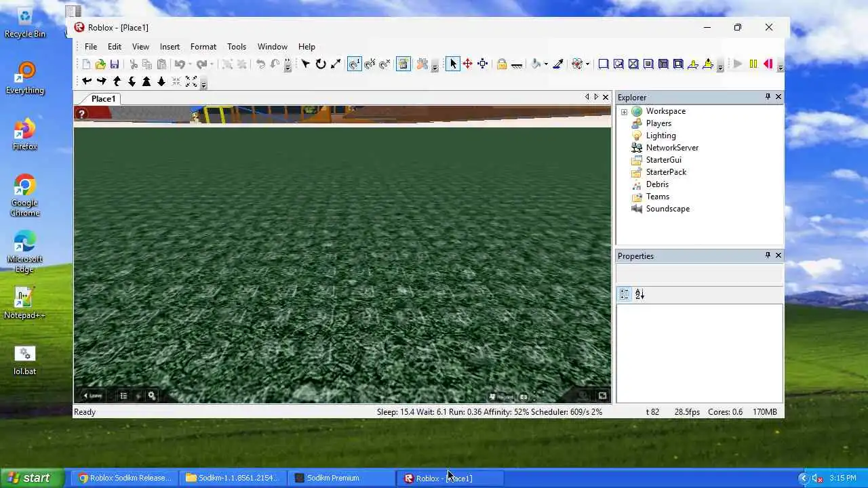
Task: Open the Insert menu
Action: [x=170, y=46]
